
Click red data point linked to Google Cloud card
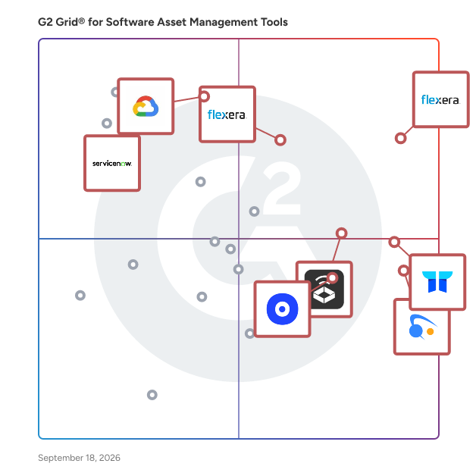click(204, 96)
